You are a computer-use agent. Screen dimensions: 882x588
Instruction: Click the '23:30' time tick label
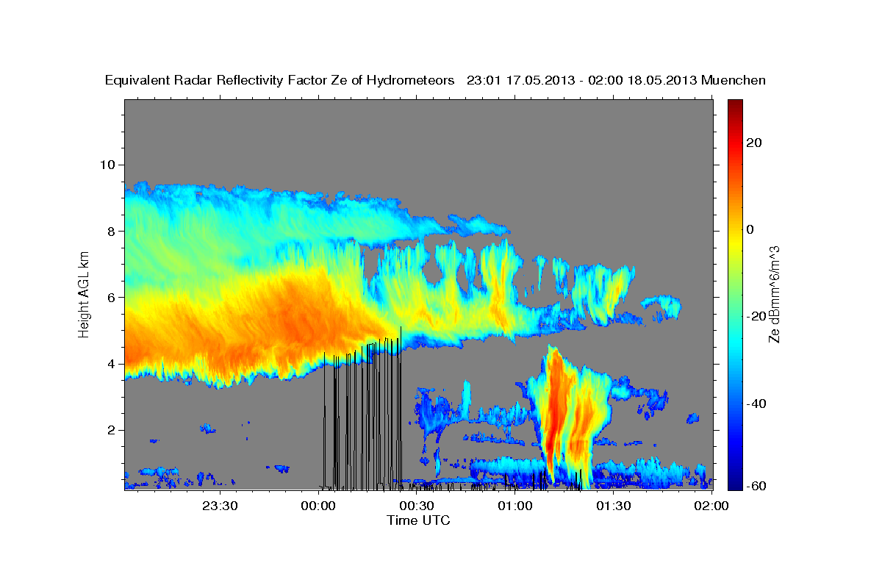(x=220, y=505)
